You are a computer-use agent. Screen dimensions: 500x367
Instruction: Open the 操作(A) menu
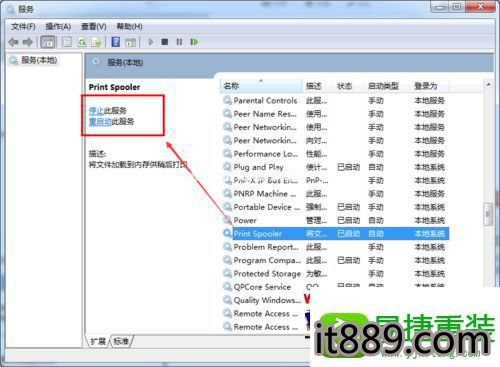[x=58, y=27]
